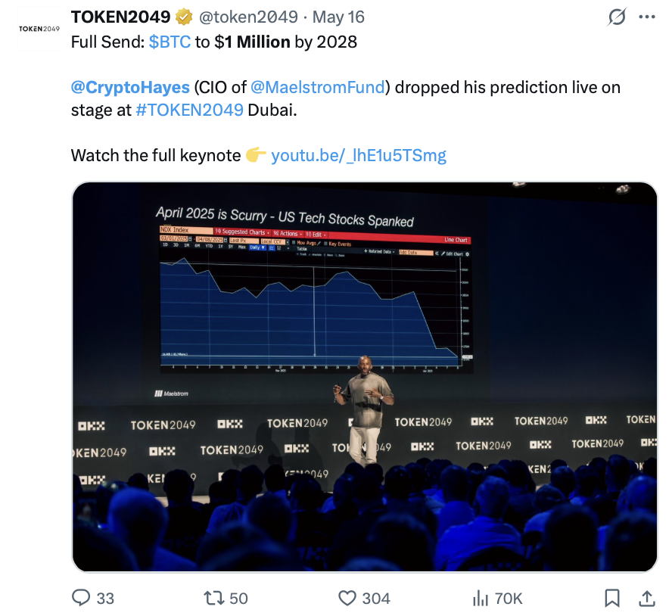Click the TOKEN2049 display name
The image size is (672, 616).
coord(120,17)
